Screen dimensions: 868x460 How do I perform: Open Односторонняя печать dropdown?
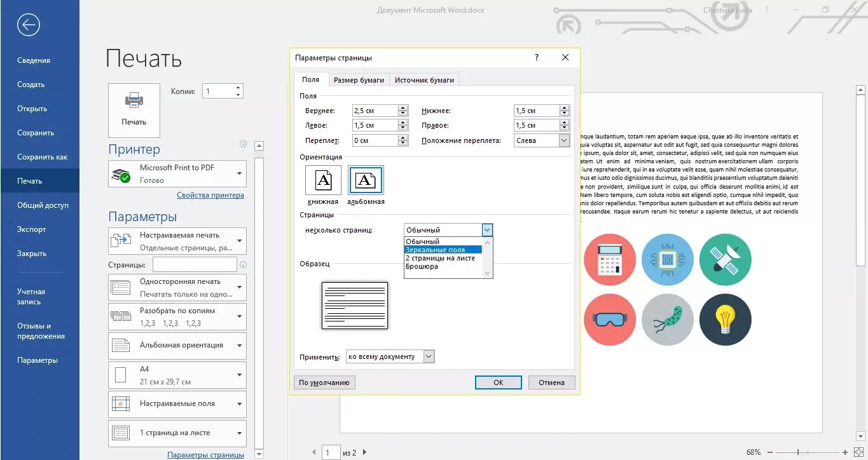177,287
